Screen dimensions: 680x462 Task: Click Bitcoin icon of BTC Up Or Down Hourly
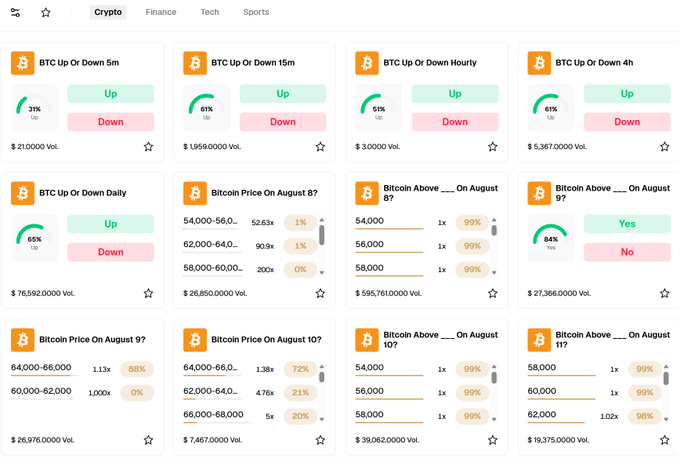(x=367, y=63)
